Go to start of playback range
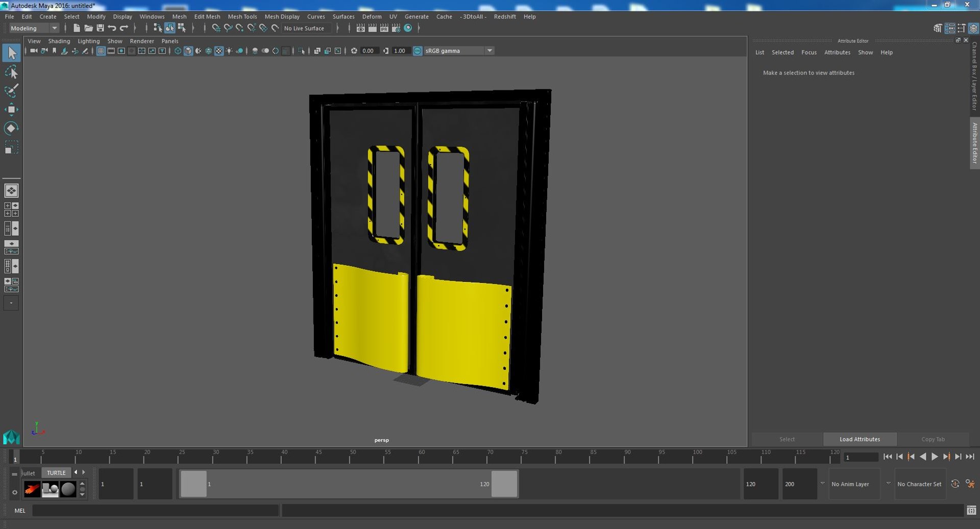Screen dimensions: 980x529 pos(888,457)
